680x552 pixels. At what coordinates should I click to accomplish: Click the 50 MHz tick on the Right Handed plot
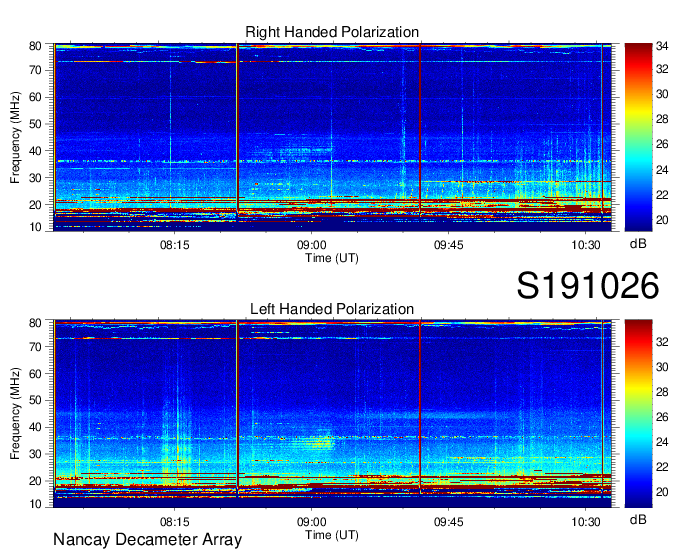pyautogui.click(x=35, y=124)
